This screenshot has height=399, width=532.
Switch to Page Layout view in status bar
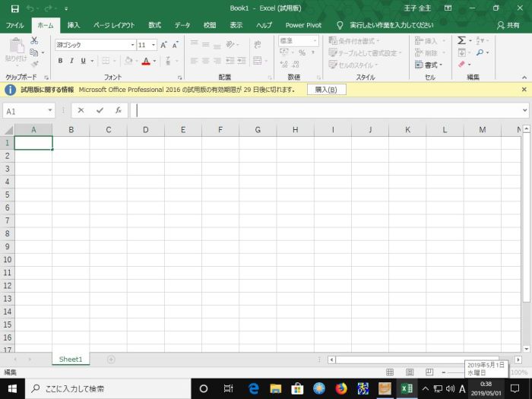point(409,372)
